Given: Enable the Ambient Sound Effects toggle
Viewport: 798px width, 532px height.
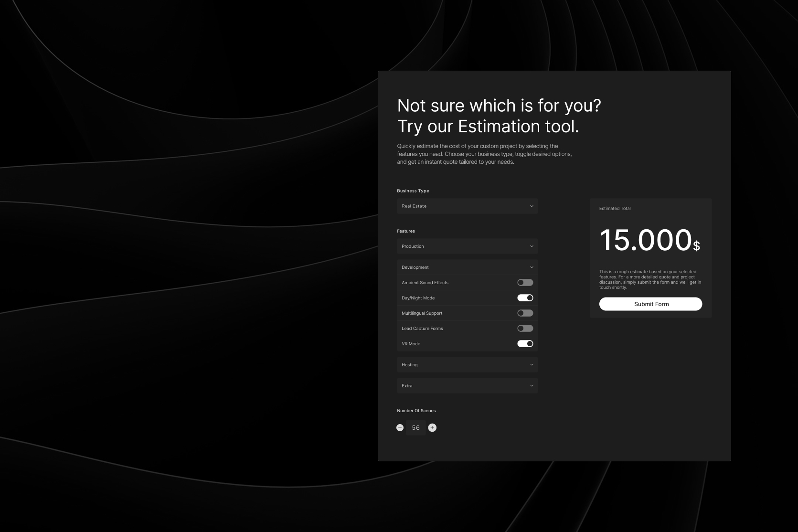Looking at the screenshot, I should [525, 283].
